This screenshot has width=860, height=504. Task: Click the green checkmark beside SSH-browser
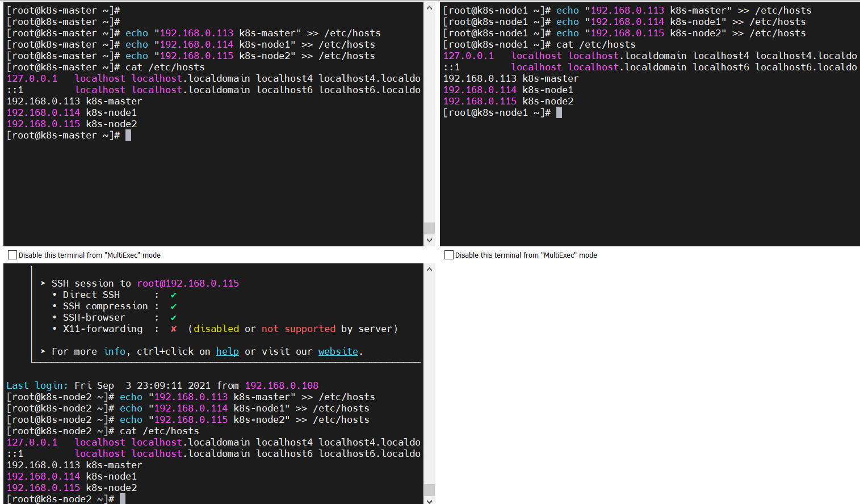[174, 317]
